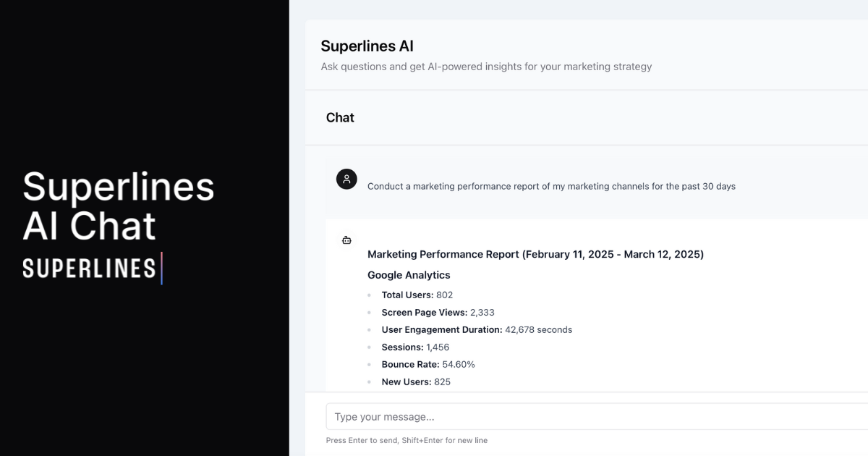This screenshot has height=456, width=868.
Task: Click the SUPERLINES logo wordmark
Action: (89, 269)
